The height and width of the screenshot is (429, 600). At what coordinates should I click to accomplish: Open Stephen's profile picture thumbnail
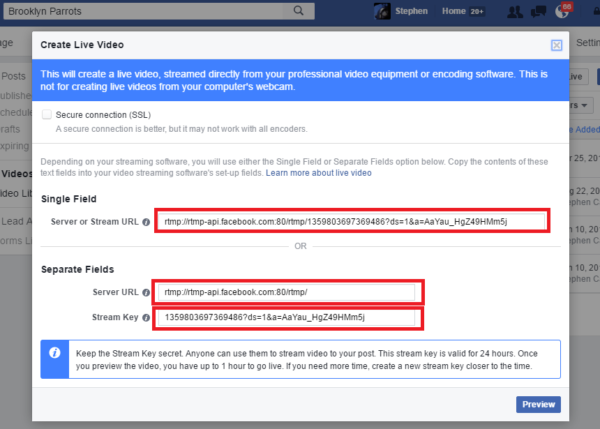pyautogui.click(x=382, y=11)
